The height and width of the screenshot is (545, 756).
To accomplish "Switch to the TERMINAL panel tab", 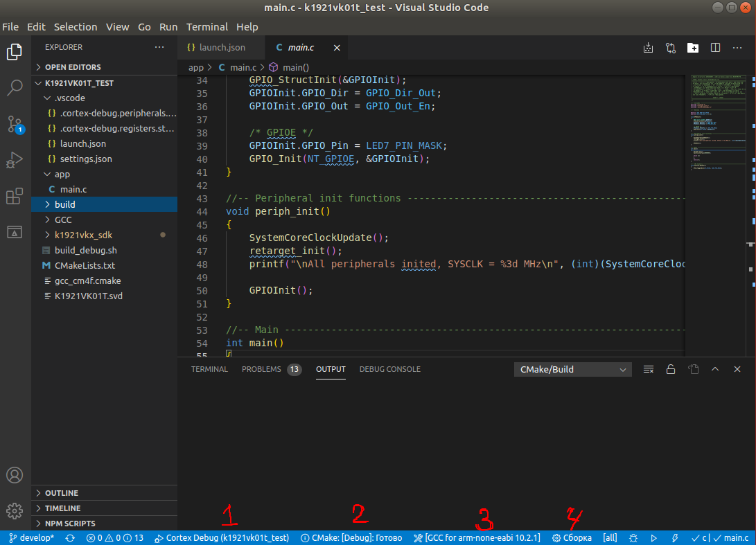I will point(209,369).
